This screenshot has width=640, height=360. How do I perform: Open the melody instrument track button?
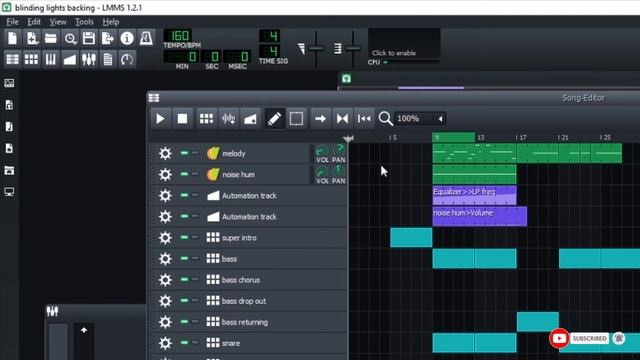click(257, 153)
